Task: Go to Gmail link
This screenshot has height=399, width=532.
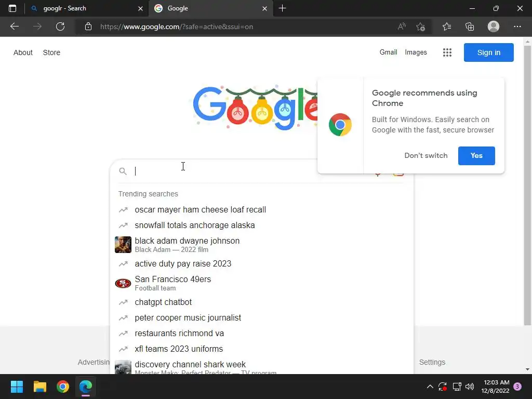Action: 388,52
